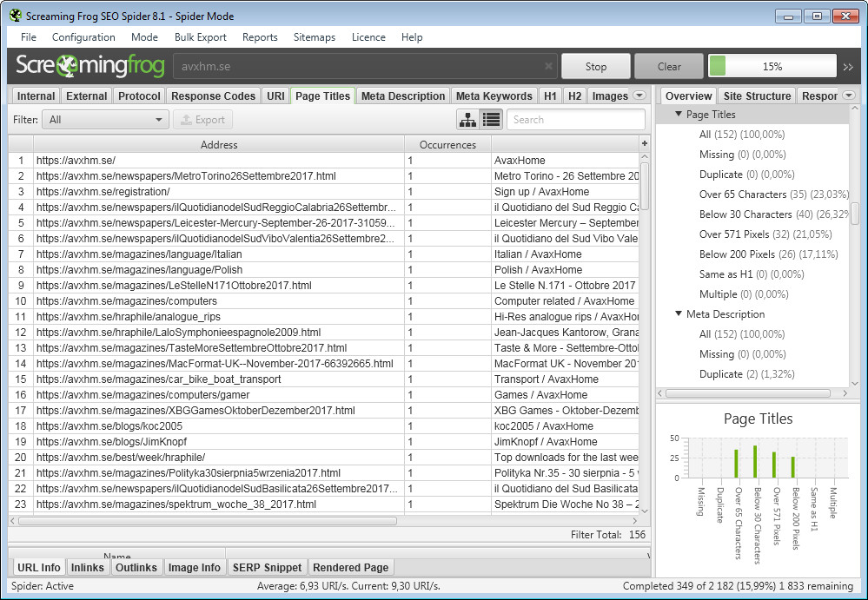
Task: Open right panel tabs overflow arrow
Action: tap(849, 96)
